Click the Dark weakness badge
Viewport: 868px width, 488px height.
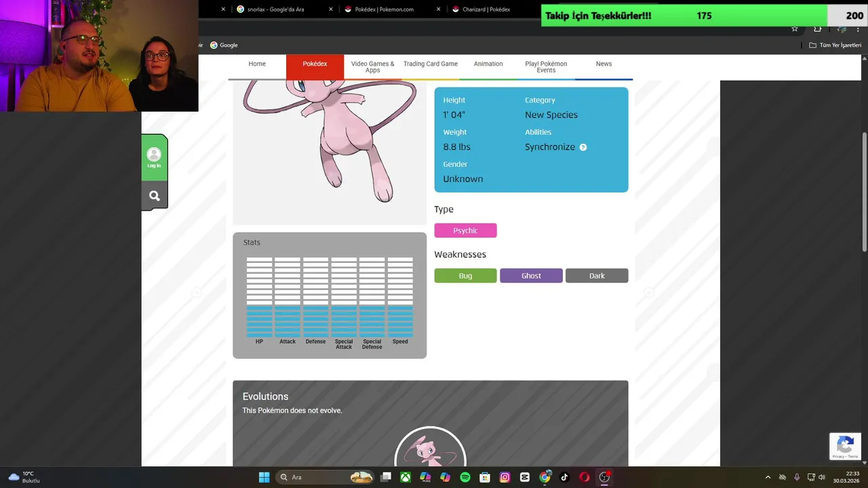tap(597, 276)
